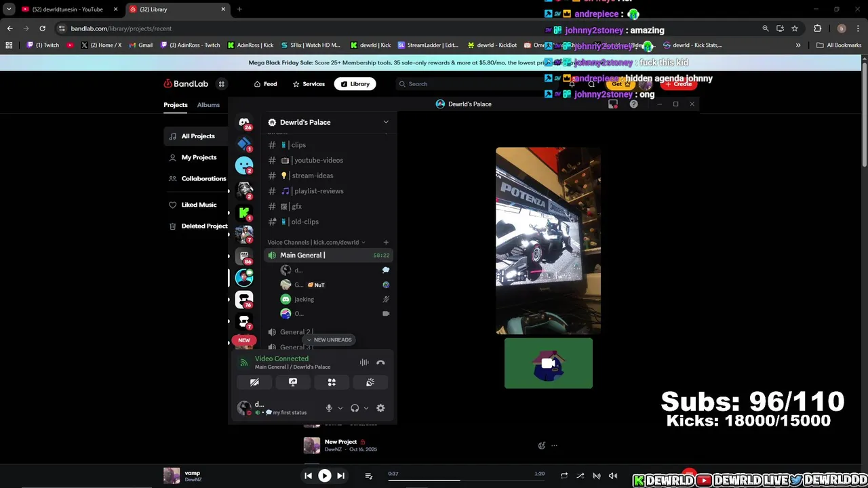
Task: Open Liked Music in sidebar
Action: 196,205
